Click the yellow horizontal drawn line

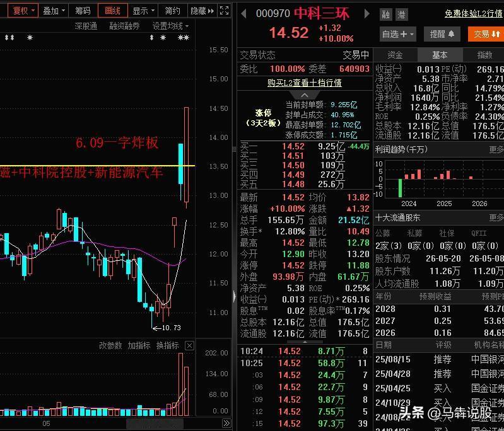pyautogui.click(x=97, y=166)
